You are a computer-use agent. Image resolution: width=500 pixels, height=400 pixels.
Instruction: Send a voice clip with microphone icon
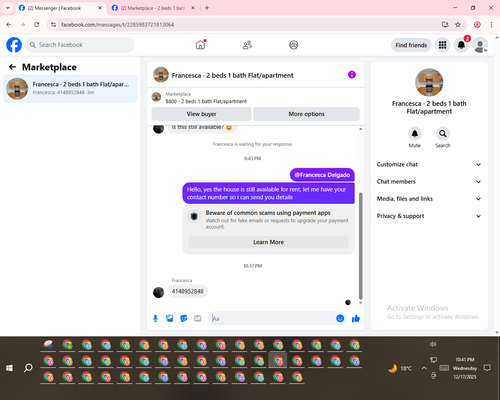155,318
